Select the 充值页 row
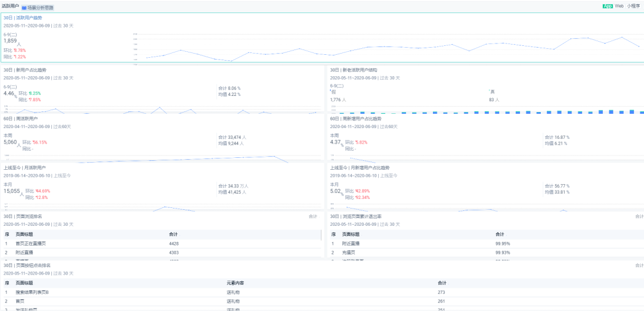 pyautogui.click(x=487, y=253)
